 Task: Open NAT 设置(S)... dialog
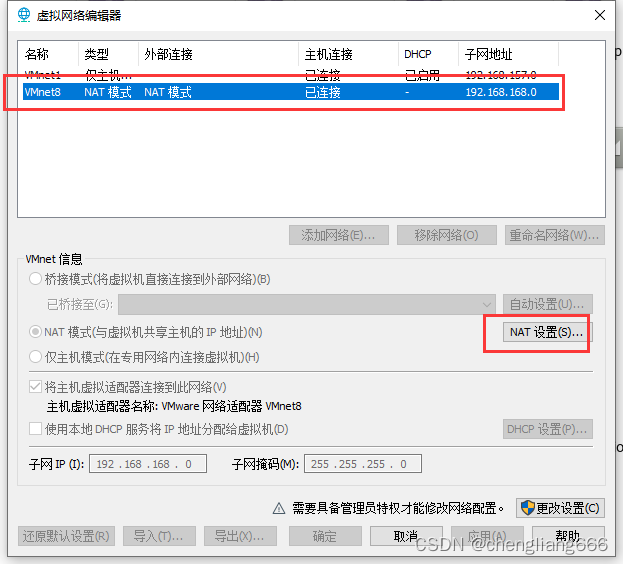click(x=548, y=332)
